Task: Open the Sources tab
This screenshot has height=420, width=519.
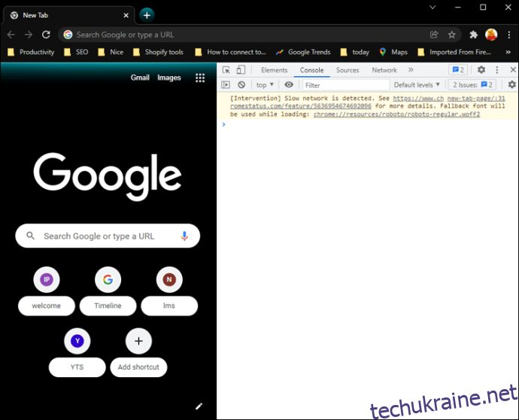Action: (x=348, y=70)
